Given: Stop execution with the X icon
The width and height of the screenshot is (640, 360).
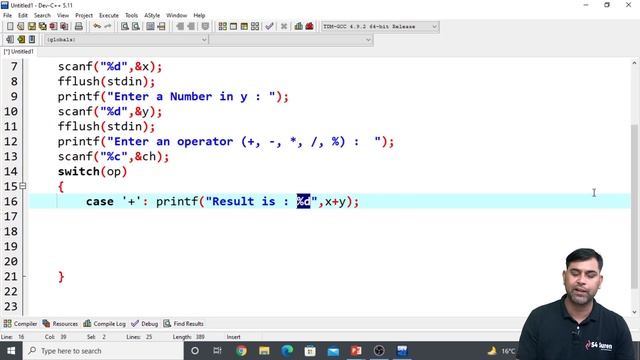Looking at the screenshot, I should click(x=284, y=27).
